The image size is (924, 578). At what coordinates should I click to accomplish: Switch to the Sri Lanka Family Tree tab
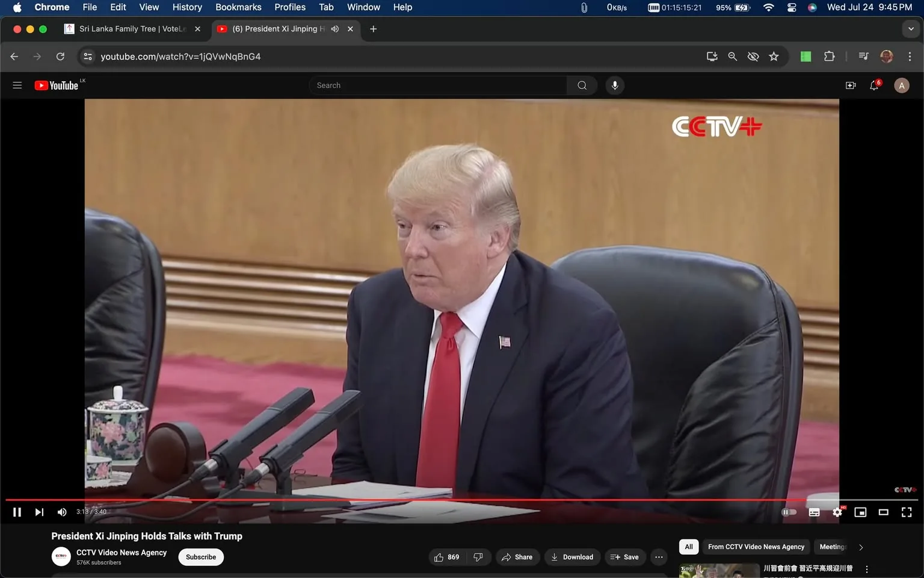(x=129, y=28)
